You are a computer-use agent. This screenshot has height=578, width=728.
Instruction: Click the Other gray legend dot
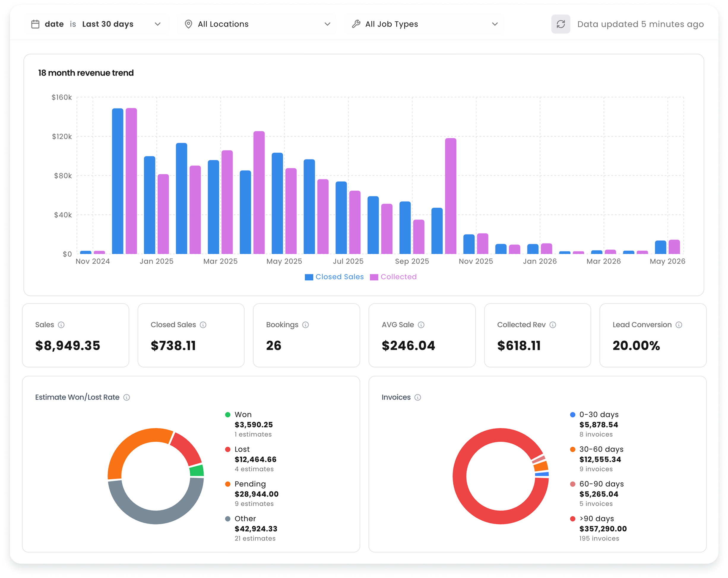[228, 519]
